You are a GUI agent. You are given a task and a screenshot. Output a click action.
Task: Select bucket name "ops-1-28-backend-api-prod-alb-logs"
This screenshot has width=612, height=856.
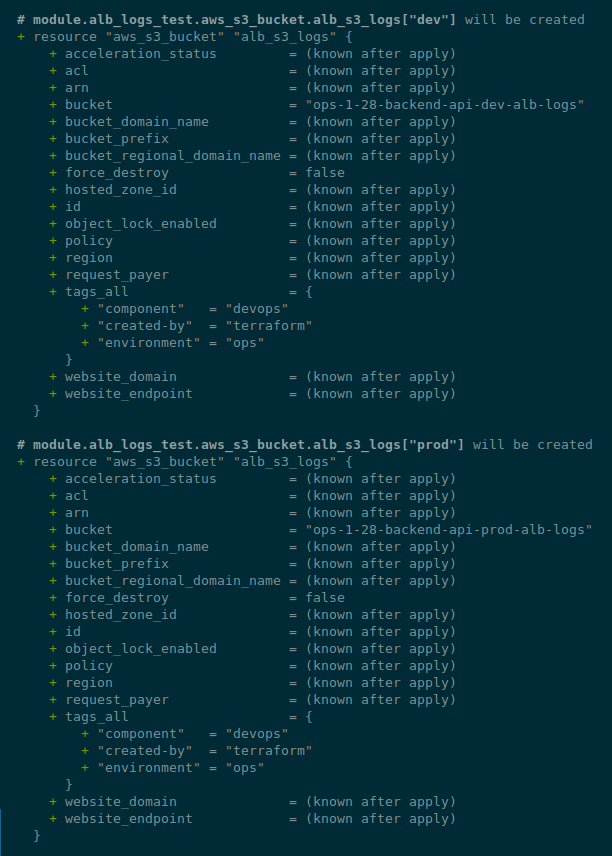449,530
